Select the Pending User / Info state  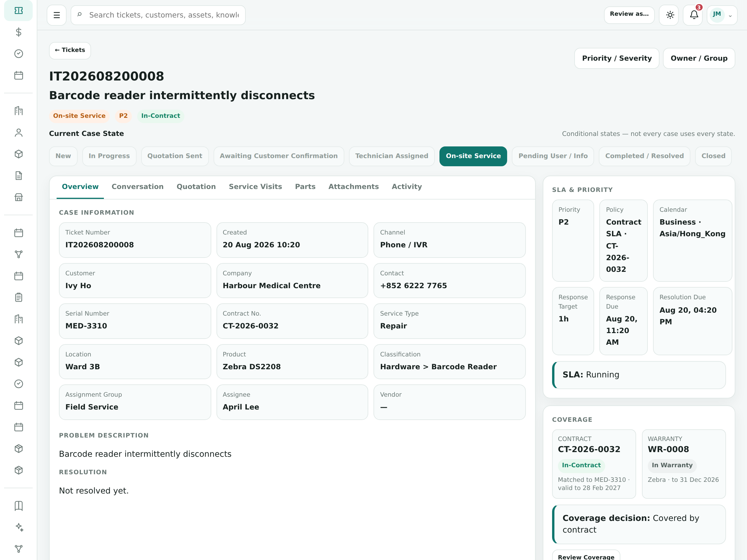[552, 156]
